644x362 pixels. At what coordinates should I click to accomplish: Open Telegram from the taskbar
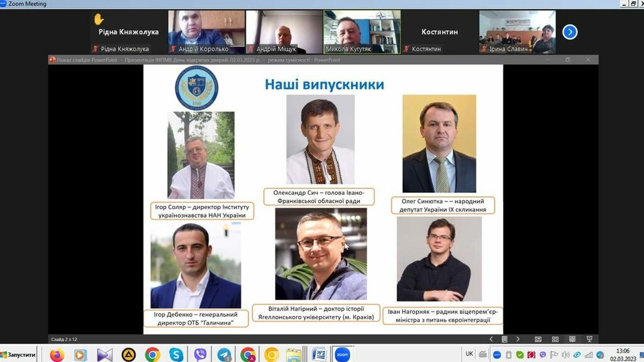point(224,354)
